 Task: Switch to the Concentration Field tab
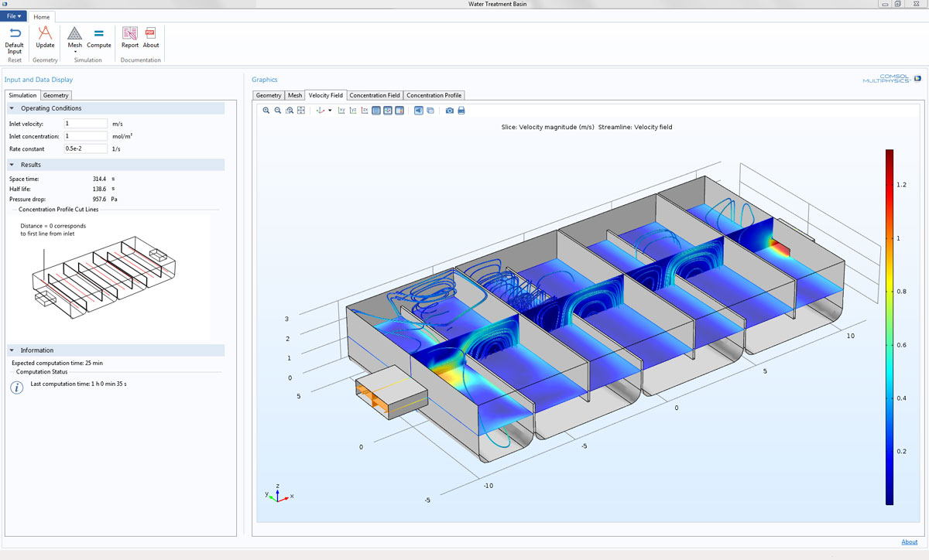(x=375, y=95)
